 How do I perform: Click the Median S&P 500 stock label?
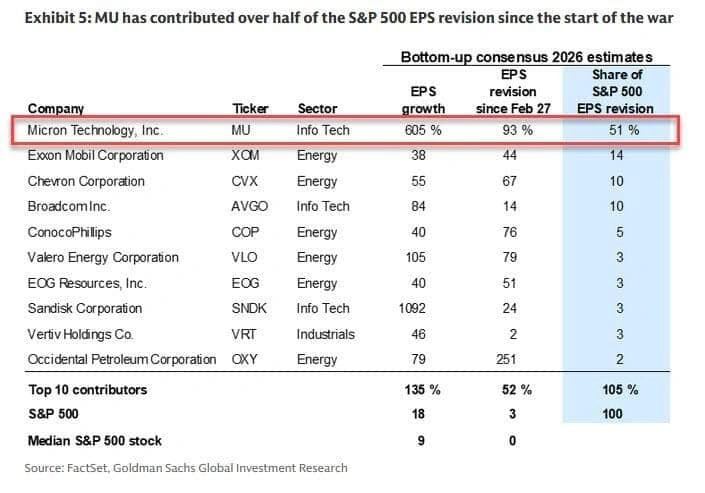click(x=94, y=441)
